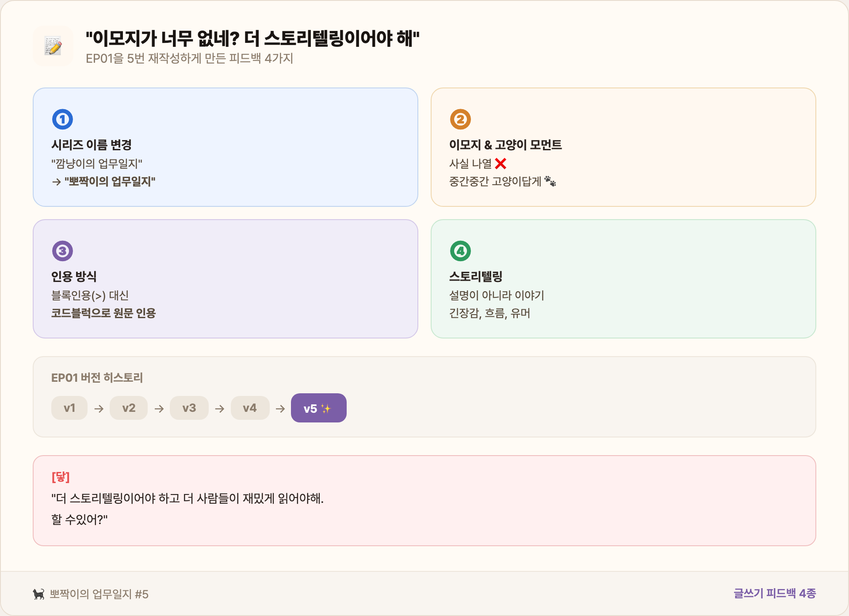
Task: Select the green ④ badge in 스토리텔링 card
Action: [x=460, y=251]
